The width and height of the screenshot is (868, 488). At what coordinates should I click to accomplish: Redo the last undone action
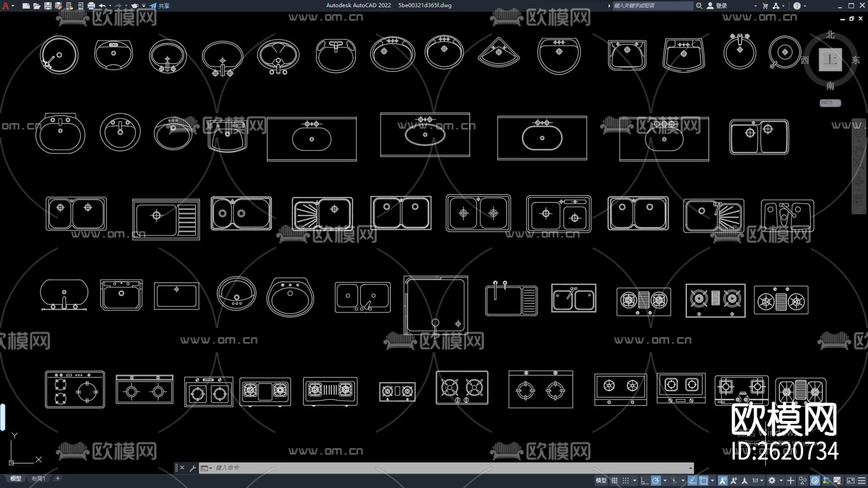pos(119,6)
